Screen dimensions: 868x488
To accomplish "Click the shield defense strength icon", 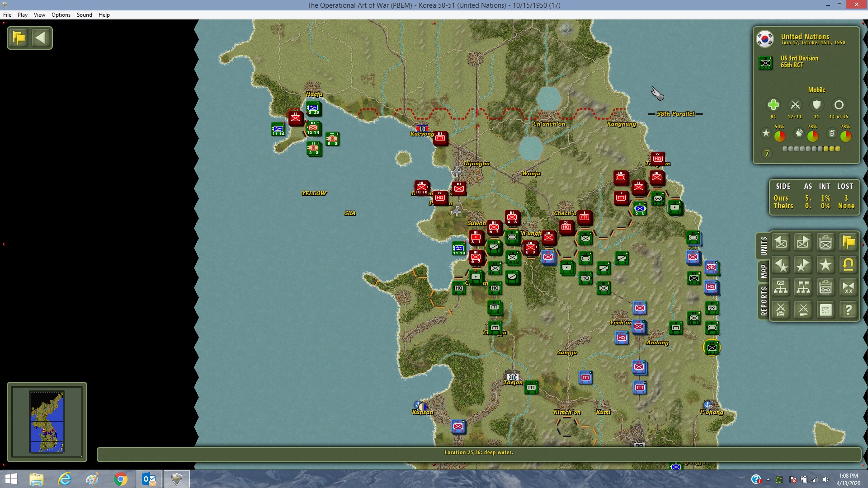I will [x=816, y=105].
